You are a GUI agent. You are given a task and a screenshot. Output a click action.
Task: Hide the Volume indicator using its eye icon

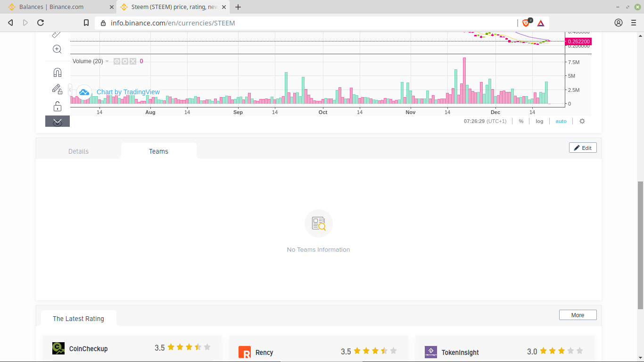117,61
